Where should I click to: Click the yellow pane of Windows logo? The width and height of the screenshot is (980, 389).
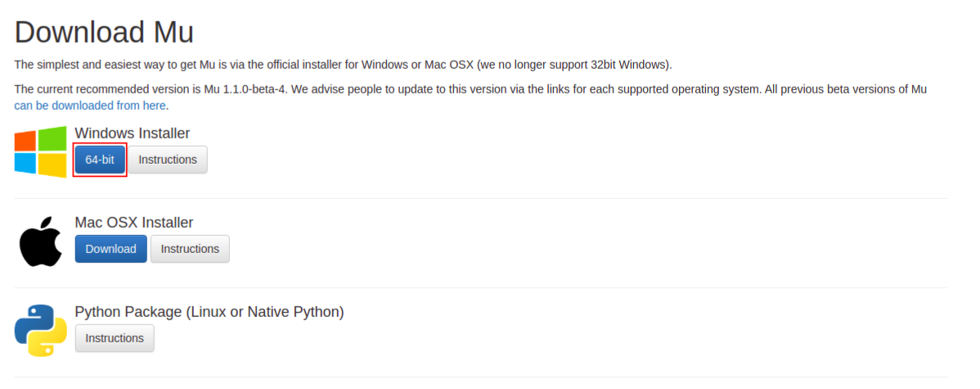coord(52,165)
